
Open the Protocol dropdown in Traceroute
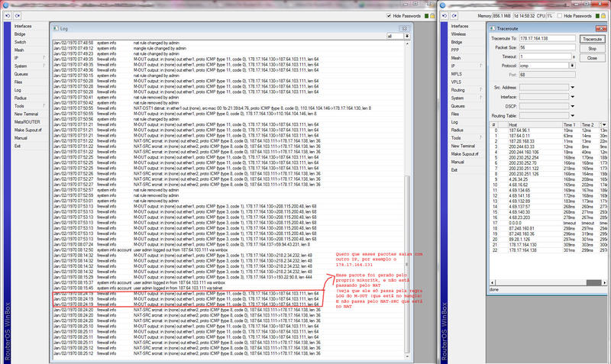tap(572, 66)
